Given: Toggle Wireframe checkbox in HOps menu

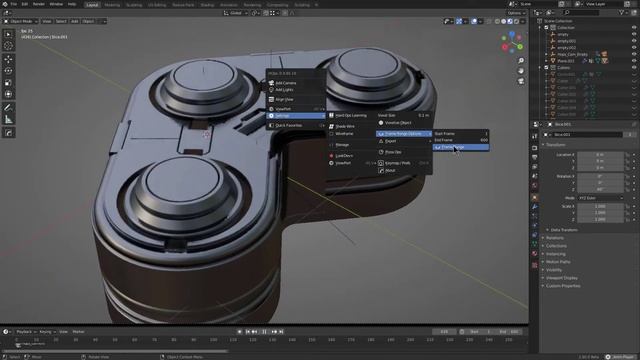Looking at the screenshot, I should tap(331, 134).
